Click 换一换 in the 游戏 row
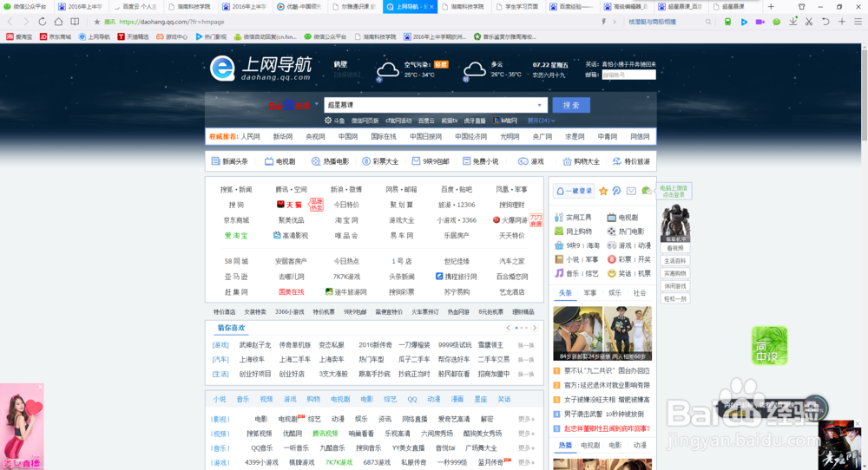The width and height of the screenshot is (868, 470). point(526,345)
